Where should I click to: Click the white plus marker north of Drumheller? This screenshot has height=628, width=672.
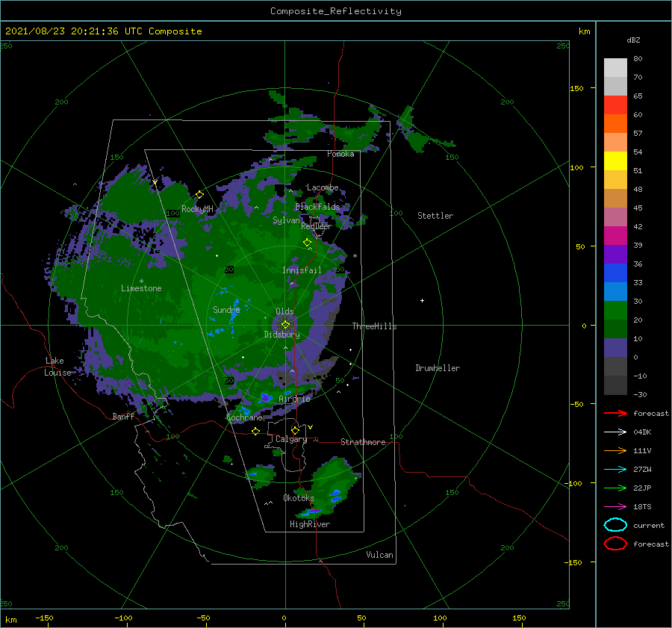coord(422,300)
